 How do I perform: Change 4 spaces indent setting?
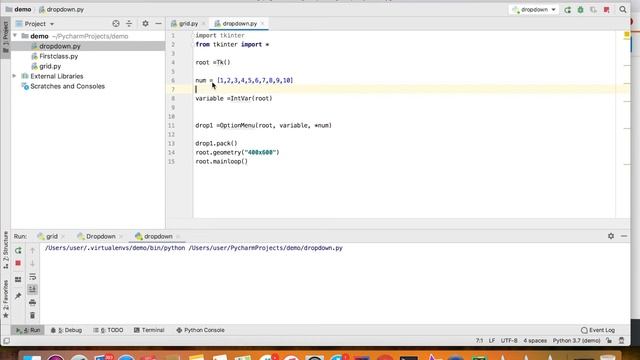(535, 340)
